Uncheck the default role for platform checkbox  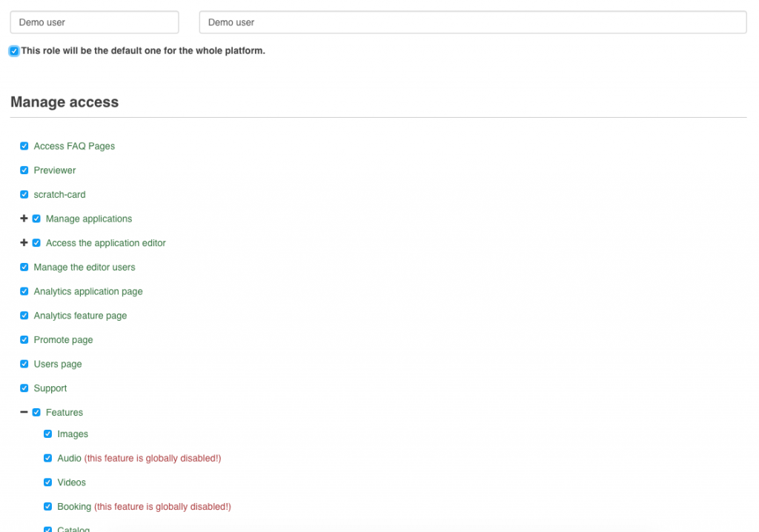tap(14, 51)
